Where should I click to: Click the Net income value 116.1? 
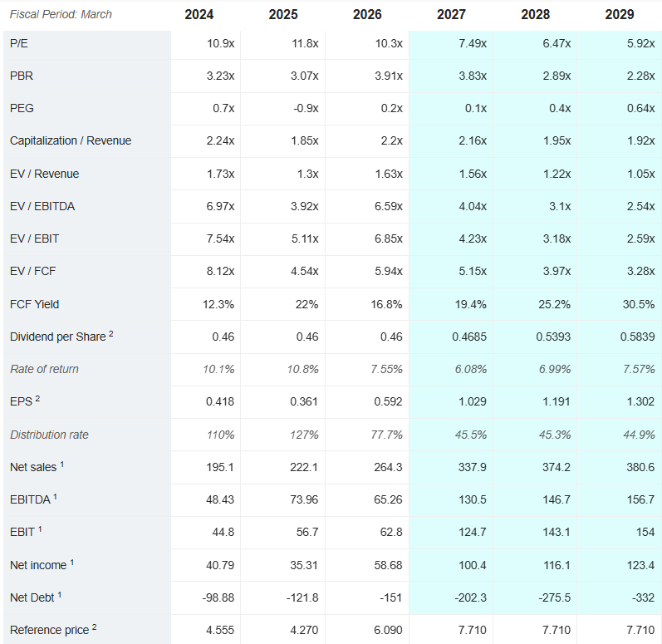[557, 565]
